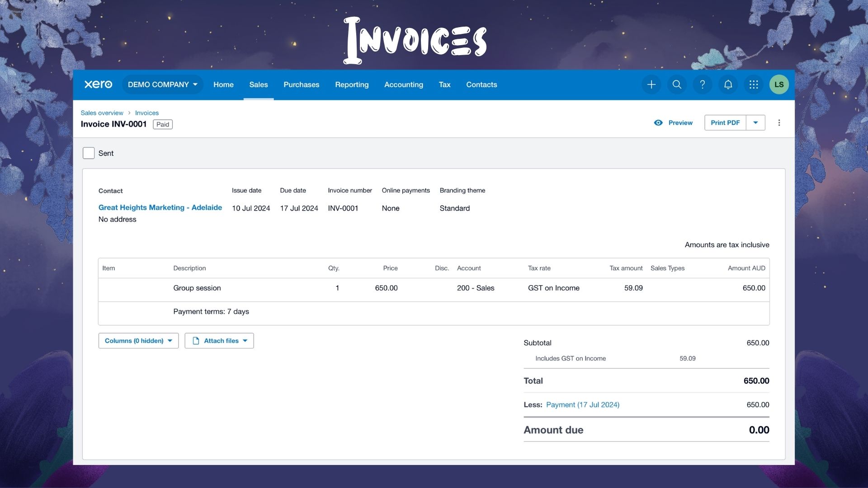
Task: Click the LS user avatar
Action: tap(778, 84)
